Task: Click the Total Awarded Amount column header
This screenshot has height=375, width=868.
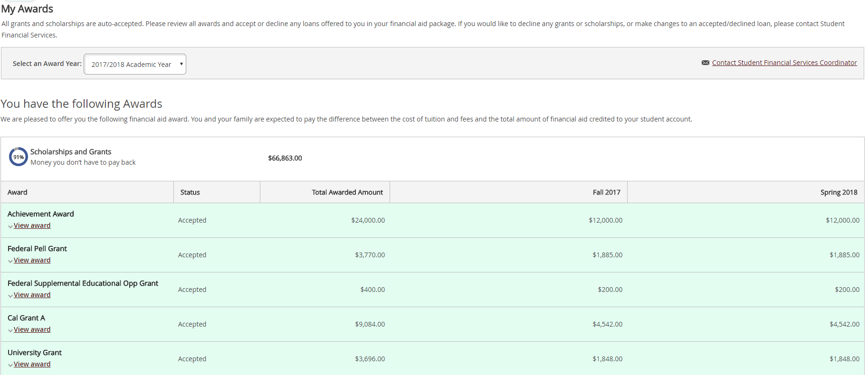Action: (347, 192)
